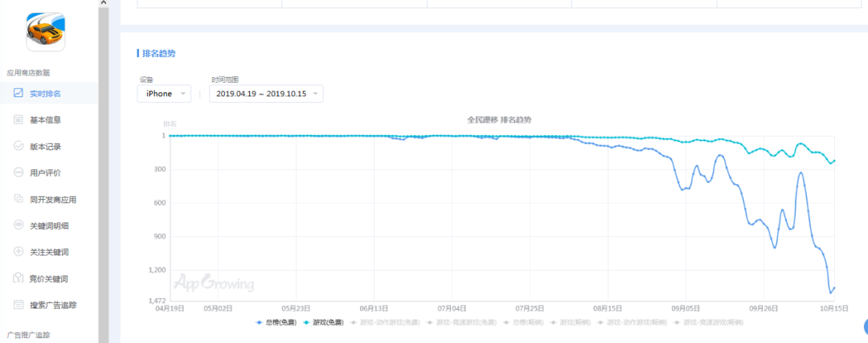Click the orange car app thumbnail

coord(46,31)
